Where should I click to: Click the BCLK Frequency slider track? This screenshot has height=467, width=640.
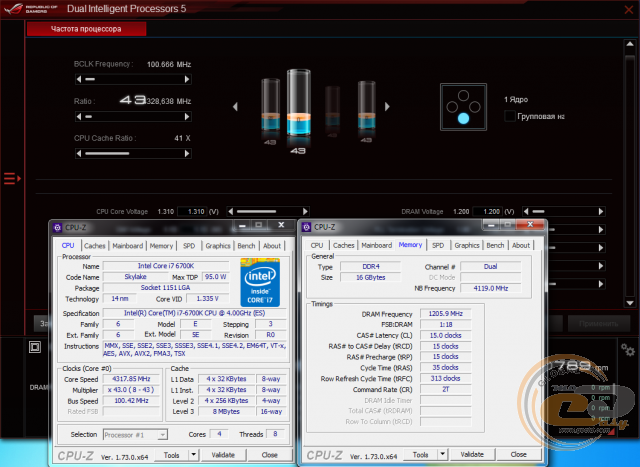tap(133, 79)
